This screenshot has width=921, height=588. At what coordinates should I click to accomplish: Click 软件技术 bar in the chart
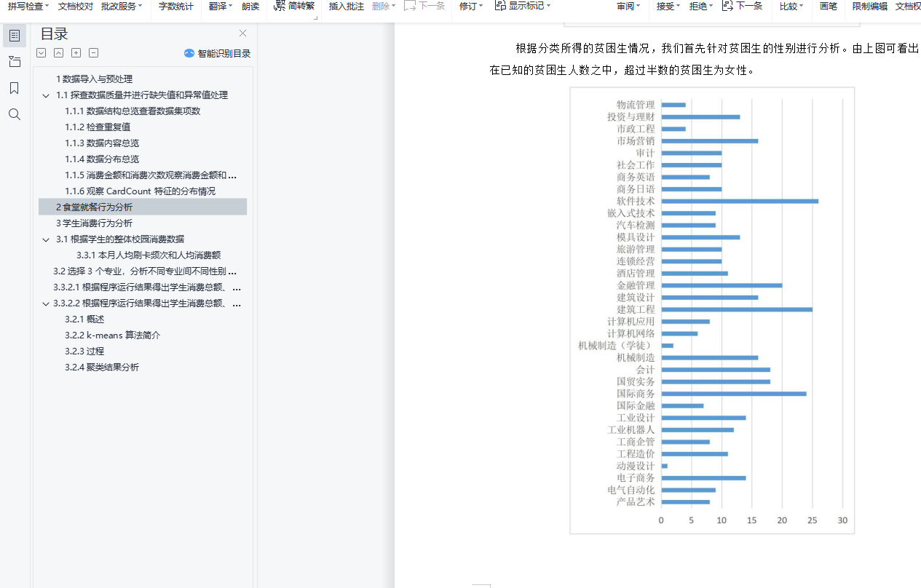coord(740,201)
